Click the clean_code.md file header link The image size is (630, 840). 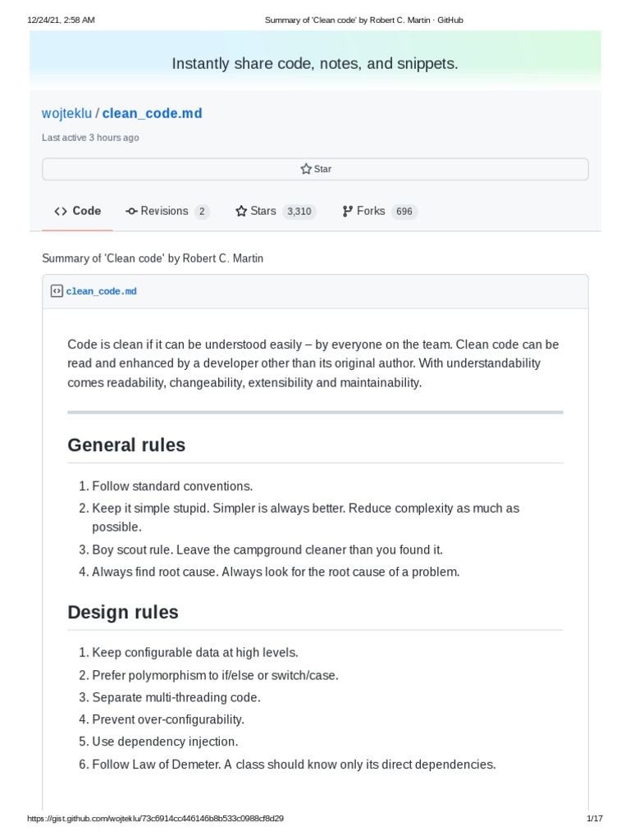point(101,291)
